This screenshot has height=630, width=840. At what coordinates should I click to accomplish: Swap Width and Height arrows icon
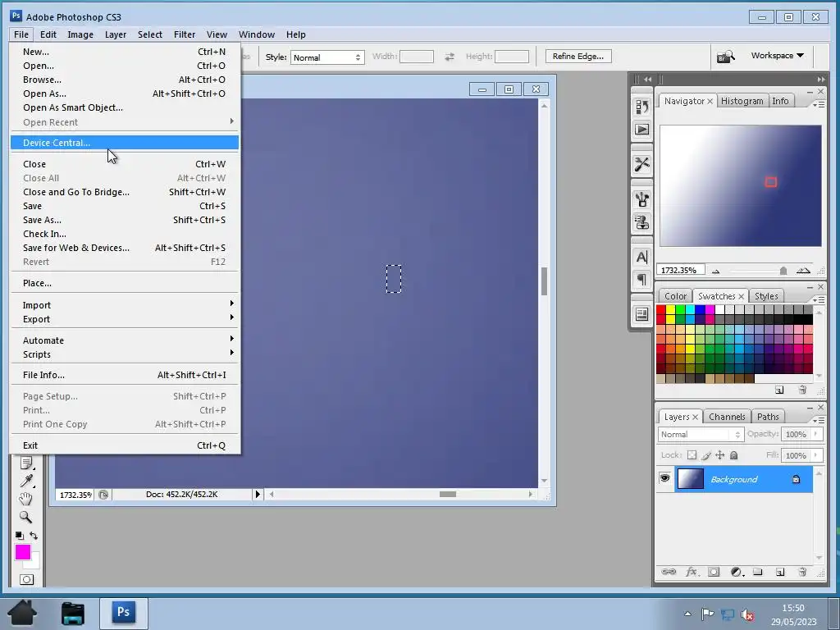450,57
